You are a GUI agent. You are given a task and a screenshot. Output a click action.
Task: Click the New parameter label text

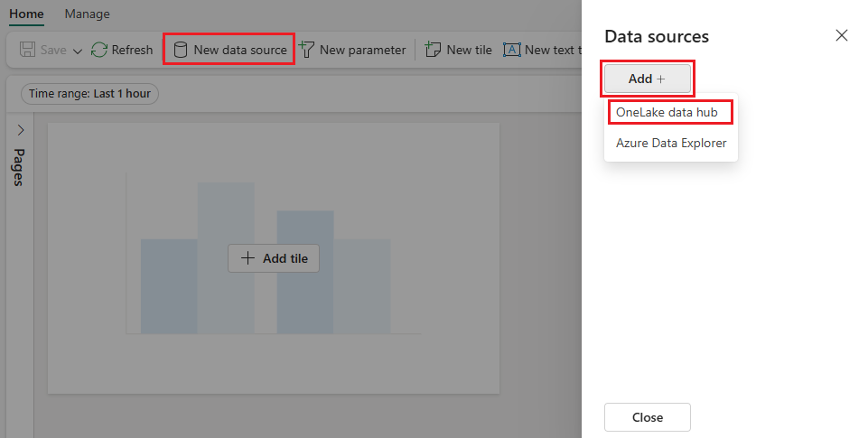point(362,50)
